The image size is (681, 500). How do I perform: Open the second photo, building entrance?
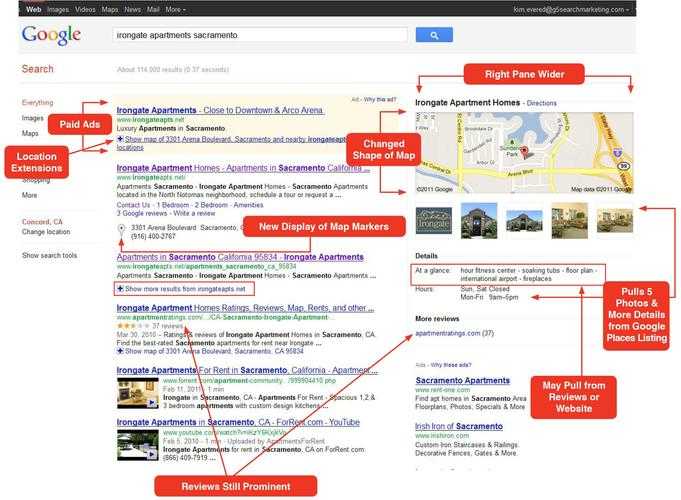click(479, 221)
